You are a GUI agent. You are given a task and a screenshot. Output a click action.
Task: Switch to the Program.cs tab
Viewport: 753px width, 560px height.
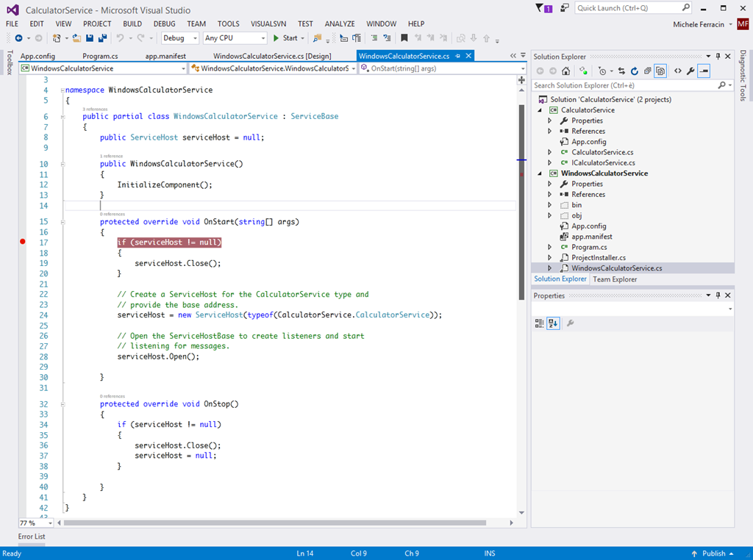click(x=100, y=56)
